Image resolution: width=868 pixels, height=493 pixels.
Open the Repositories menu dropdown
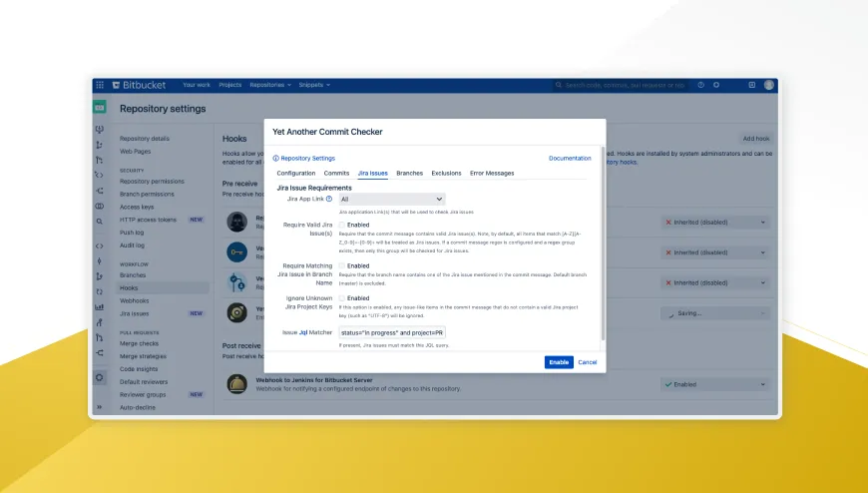(x=270, y=85)
